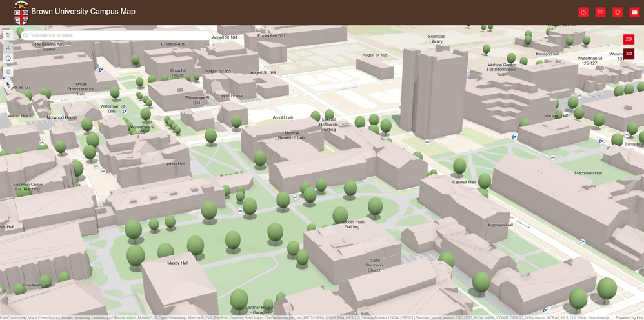644x320 pixels.
Task: Click the blue marker right of Churchill House
Action: coord(101,70)
